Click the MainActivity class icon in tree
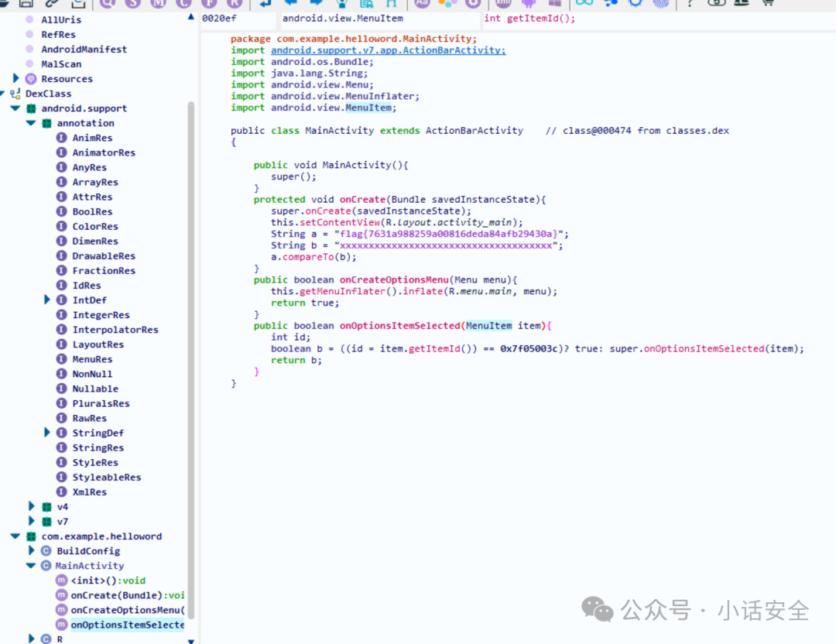Viewport: 836px width, 644px height. [46, 566]
